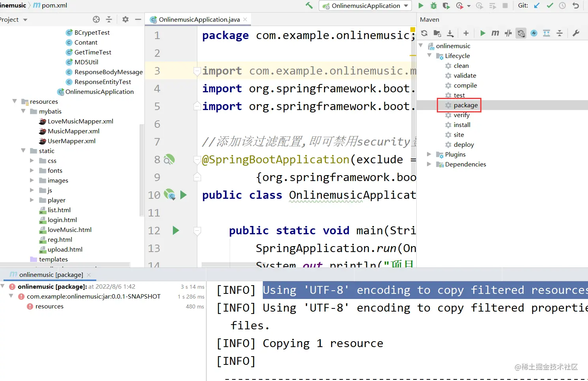This screenshot has height=381, width=588.
Task: Click the profiler run icon
Action: 460,6
